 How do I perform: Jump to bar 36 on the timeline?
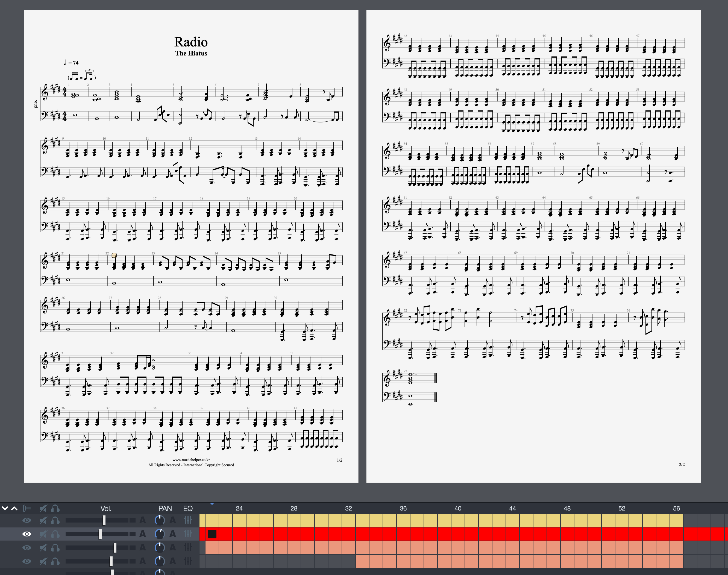tap(403, 508)
